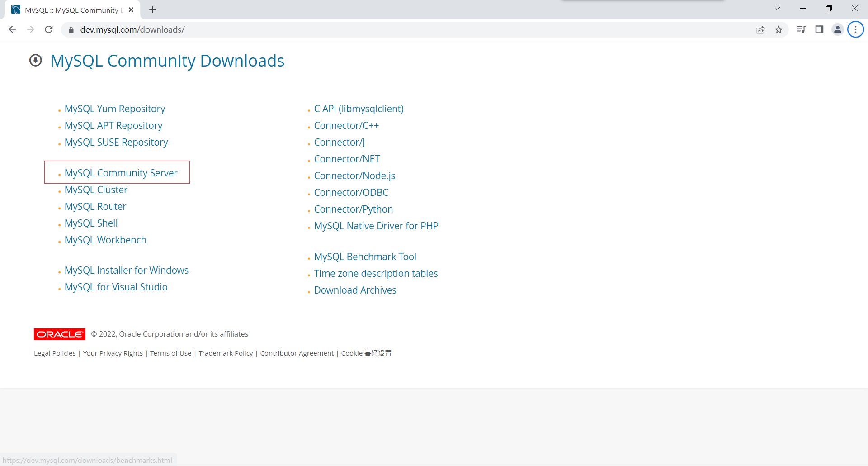The width and height of the screenshot is (868, 466).
Task: Click the share page icon
Action: point(760,30)
